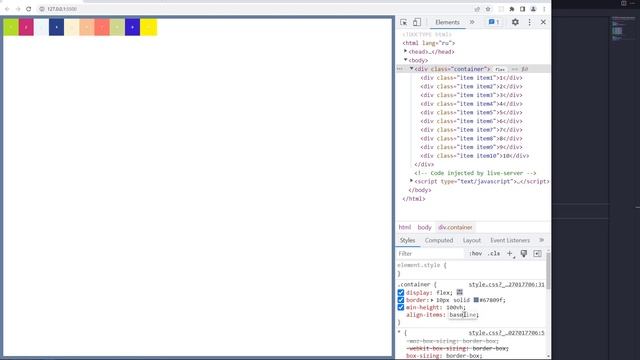Switch to the Elements panel tab
Viewport: 640px width, 360px height.
coord(447,22)
